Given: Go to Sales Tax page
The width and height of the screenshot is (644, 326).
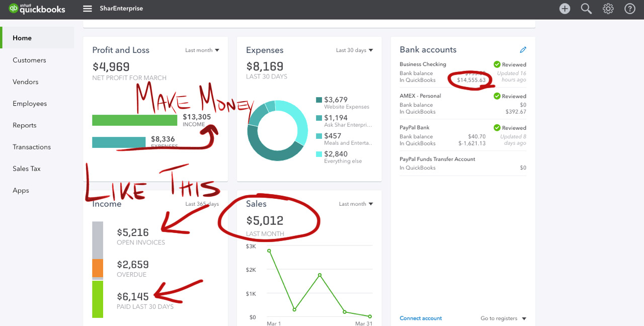Looking at the screenshot, I should [x=27, y=169].
